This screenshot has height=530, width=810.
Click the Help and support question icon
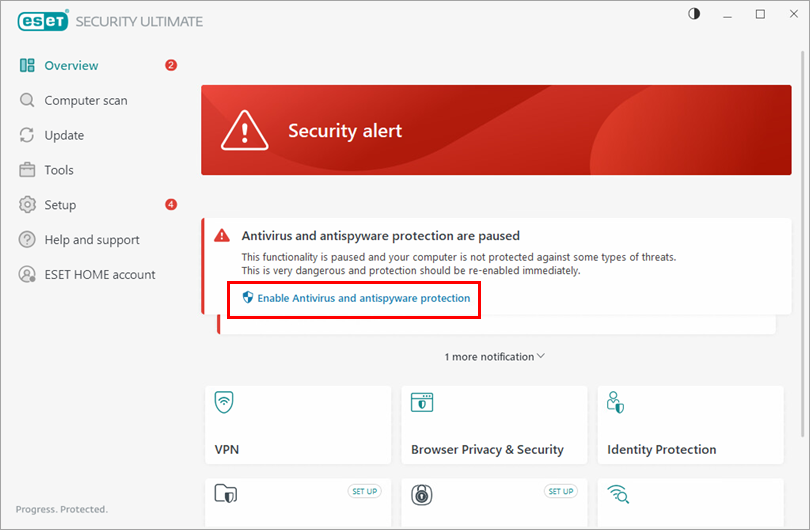point(27,240)
